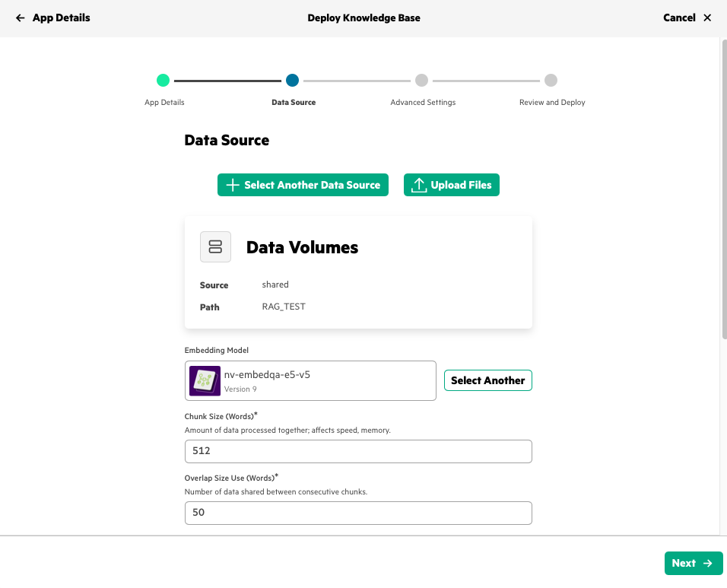
Task: Click the Next button
Action: (694, 563)
